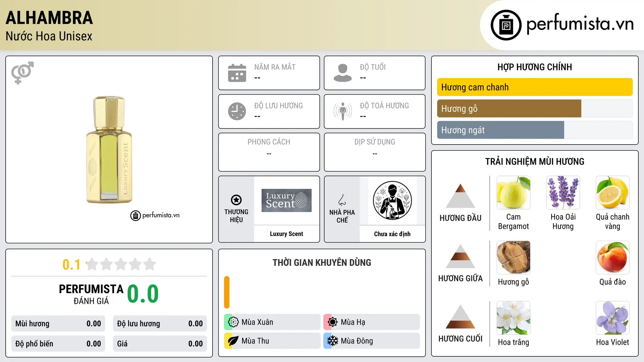Click the Alhambra perfume bottle image
Viewport: 644px width, 362px height.
pyautogui.click(x=109, y=150)
